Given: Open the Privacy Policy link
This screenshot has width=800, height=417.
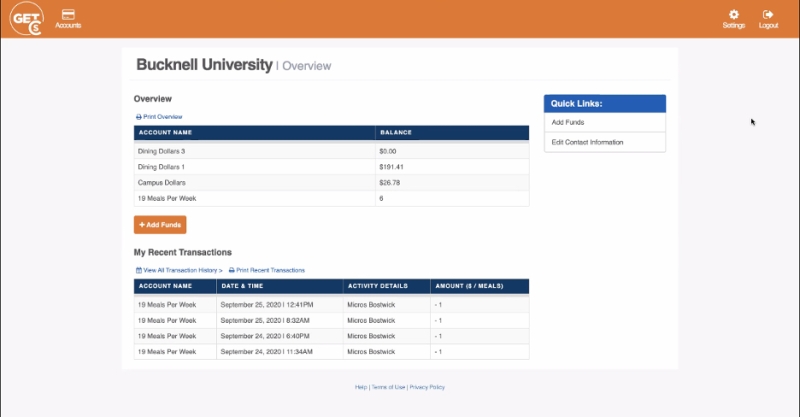Looking at the screenshot, I should pyautogui.click(x=427, y=387).
